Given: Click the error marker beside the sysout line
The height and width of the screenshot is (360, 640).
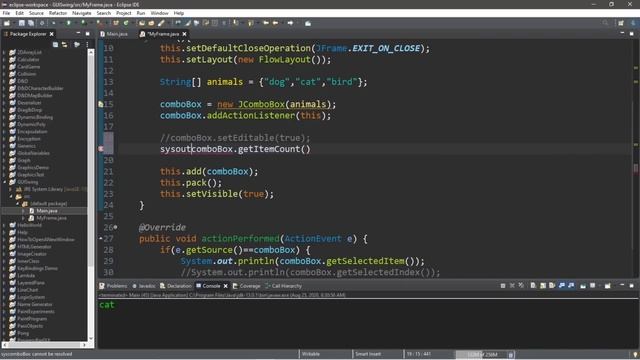Looking at the screenshot, I should coord(101,149).
